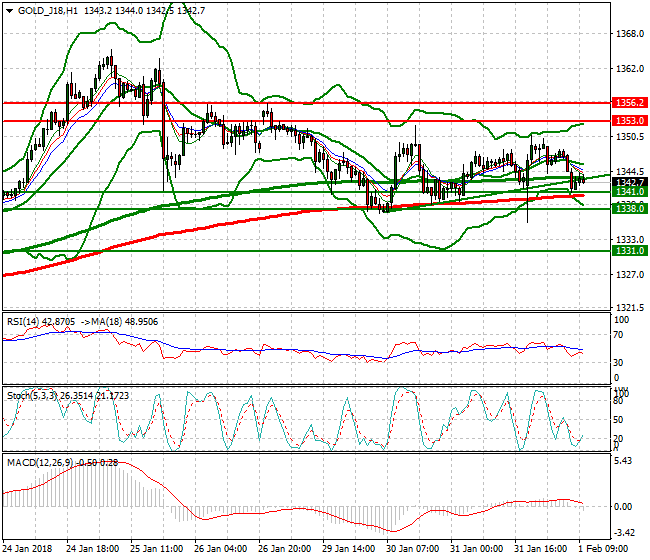Screen dimensions: 650x560
Task: Click the 24 Jan 2018 time axis label
Action: (x=27, y=549)
